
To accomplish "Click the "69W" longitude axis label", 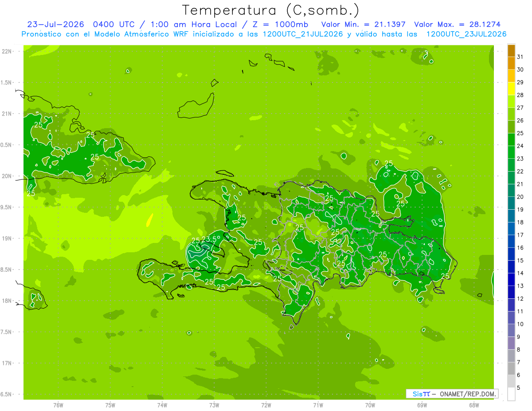I will pyautogui.click(x=422, y=405).
